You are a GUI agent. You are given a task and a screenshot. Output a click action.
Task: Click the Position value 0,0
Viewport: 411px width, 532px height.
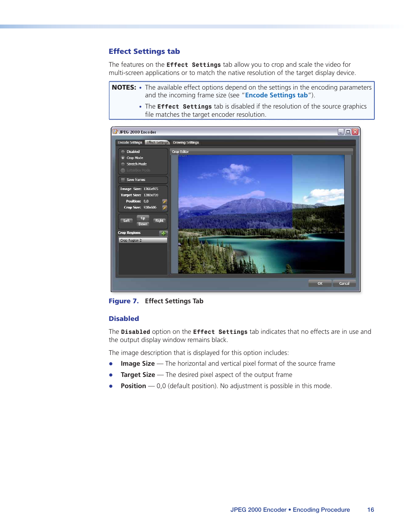pyautogui.click(x=146, y=201)
